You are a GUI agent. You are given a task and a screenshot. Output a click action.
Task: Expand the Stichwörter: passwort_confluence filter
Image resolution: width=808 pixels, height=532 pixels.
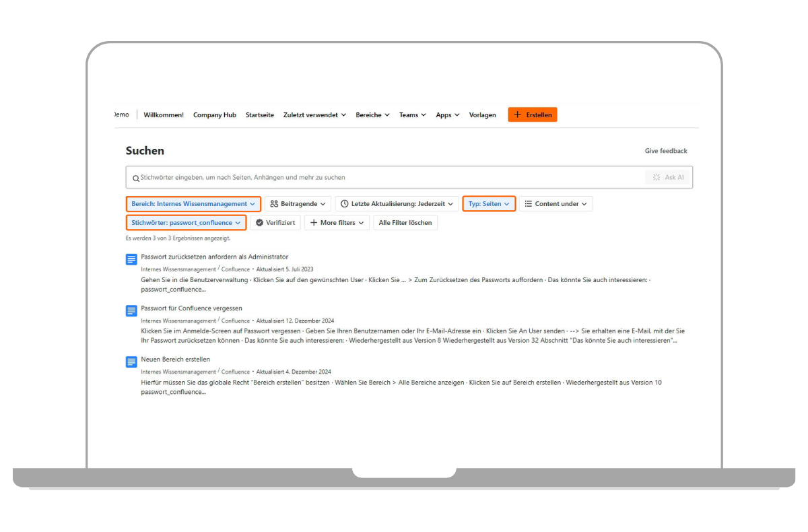[186, 223]
